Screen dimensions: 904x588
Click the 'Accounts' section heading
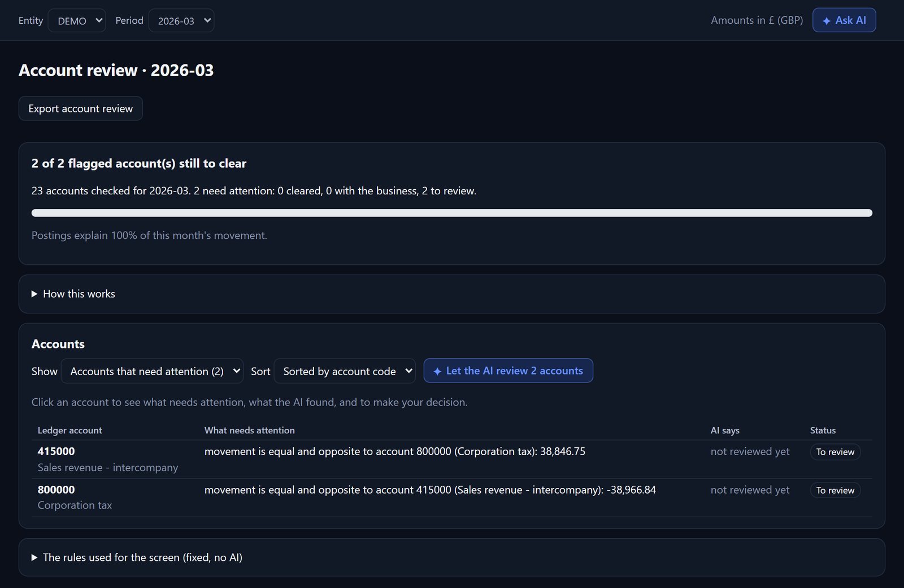pos(58,344)
